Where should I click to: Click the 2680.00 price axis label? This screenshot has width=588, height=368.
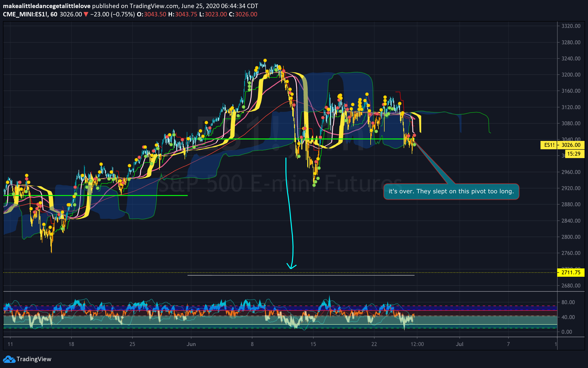click(x=571, y=286)
